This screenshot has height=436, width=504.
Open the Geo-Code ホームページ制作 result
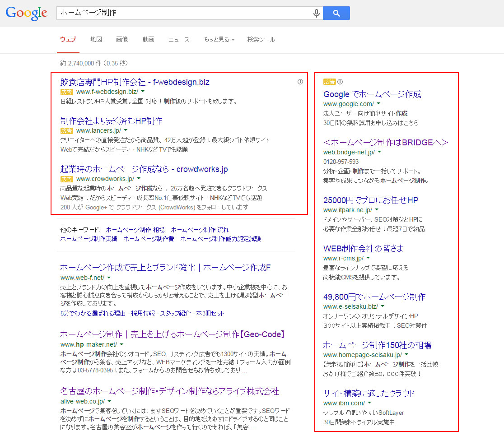(173, 334)
